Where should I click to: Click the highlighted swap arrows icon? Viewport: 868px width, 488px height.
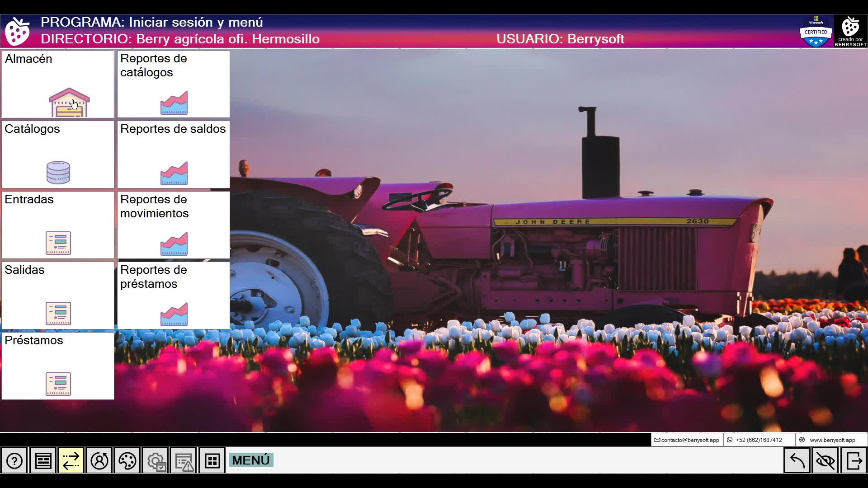coord(71,461)
